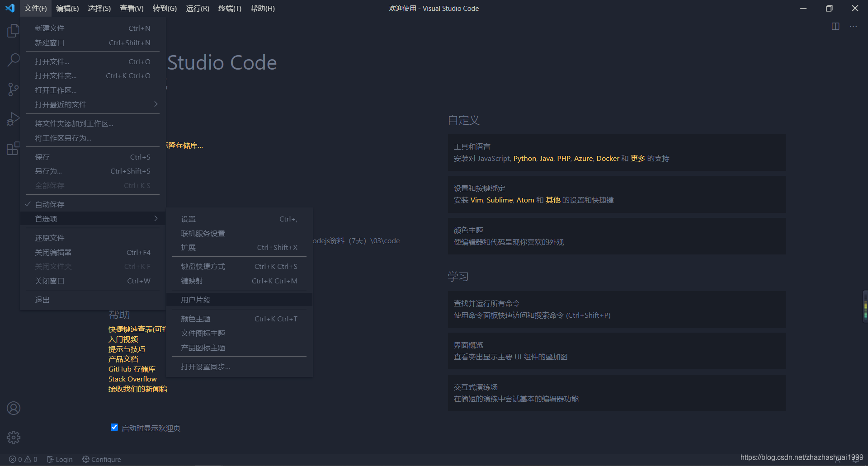This screenshot has height=466, width=868.
Task: Open the 产品文档 help link
Action: pyautogui.click(x=123, y=359)
